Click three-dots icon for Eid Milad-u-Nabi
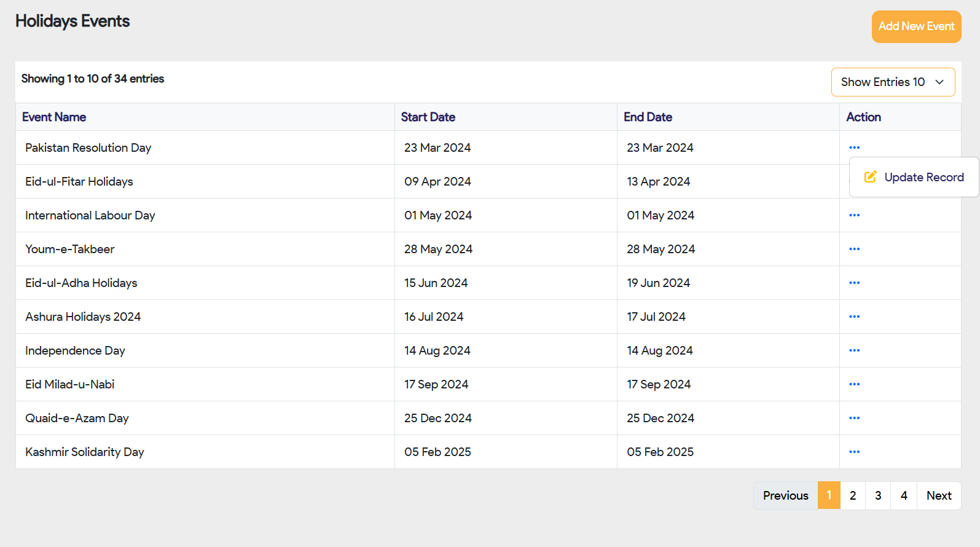The image size is (980, 547). point(854,384)
